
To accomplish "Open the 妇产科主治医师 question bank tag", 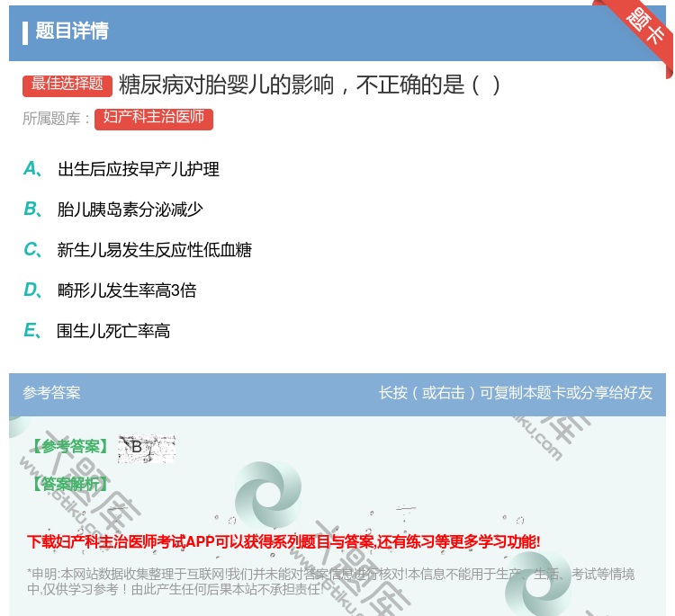I will coord(154,119).
